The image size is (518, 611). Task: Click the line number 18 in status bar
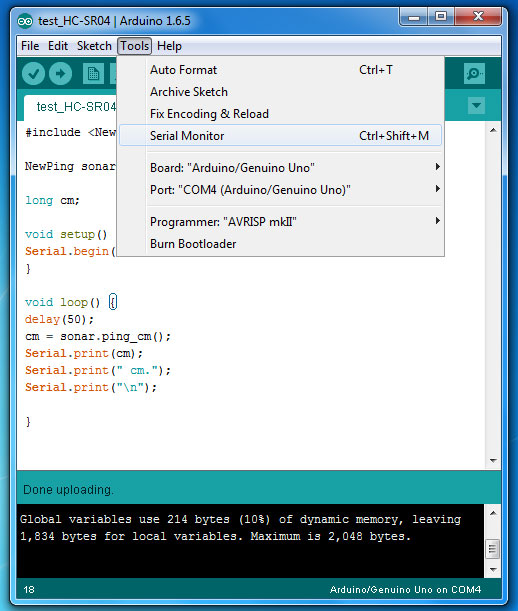[x=29, y=590]
